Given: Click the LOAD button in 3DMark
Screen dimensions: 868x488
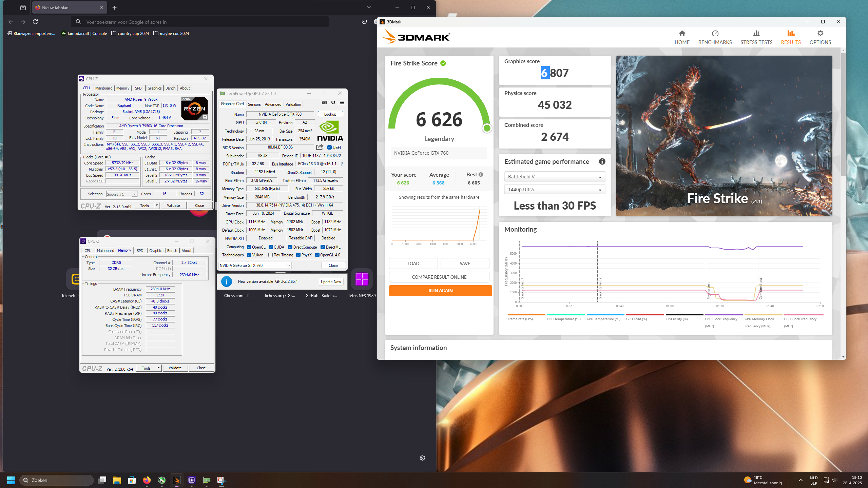Looking at the screenshot, I should tap(413, 263).
